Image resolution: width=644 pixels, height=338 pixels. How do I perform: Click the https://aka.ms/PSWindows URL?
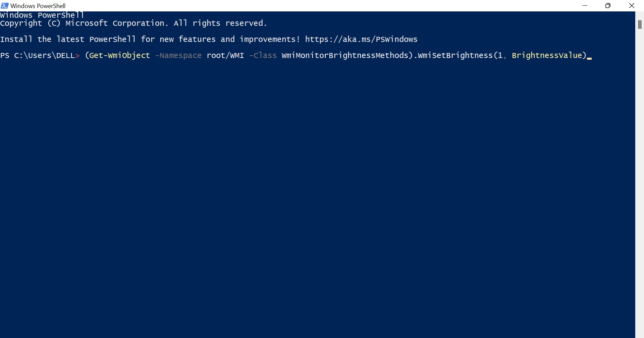[x=361, y=40]
